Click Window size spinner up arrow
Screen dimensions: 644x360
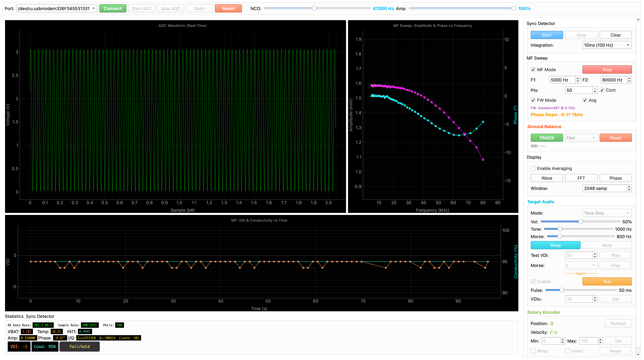pyautogui.click(x=629, y=187)
